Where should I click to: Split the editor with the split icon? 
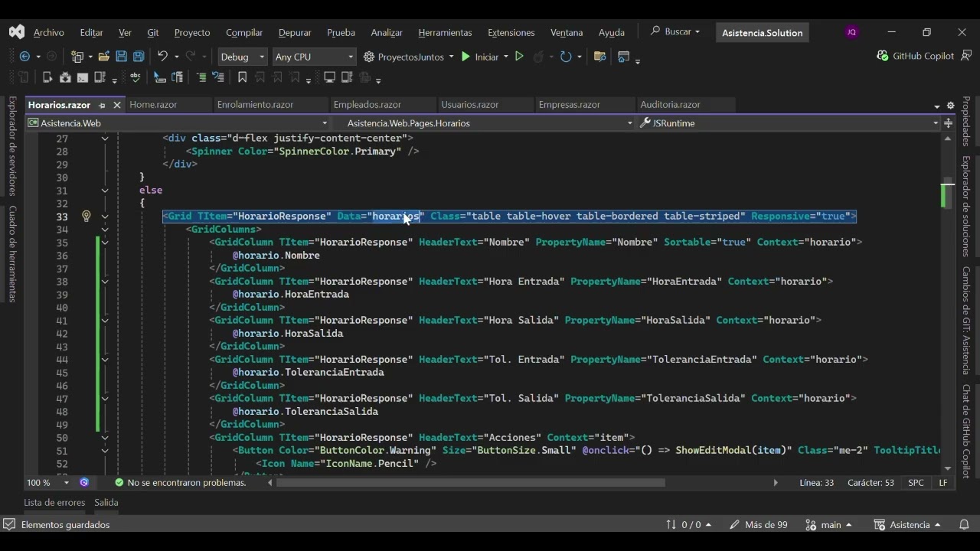949,123
